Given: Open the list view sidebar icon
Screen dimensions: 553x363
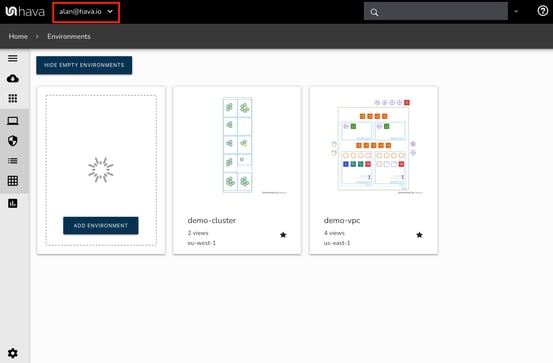Looking at the screenshot, I should tap(13, 161).
